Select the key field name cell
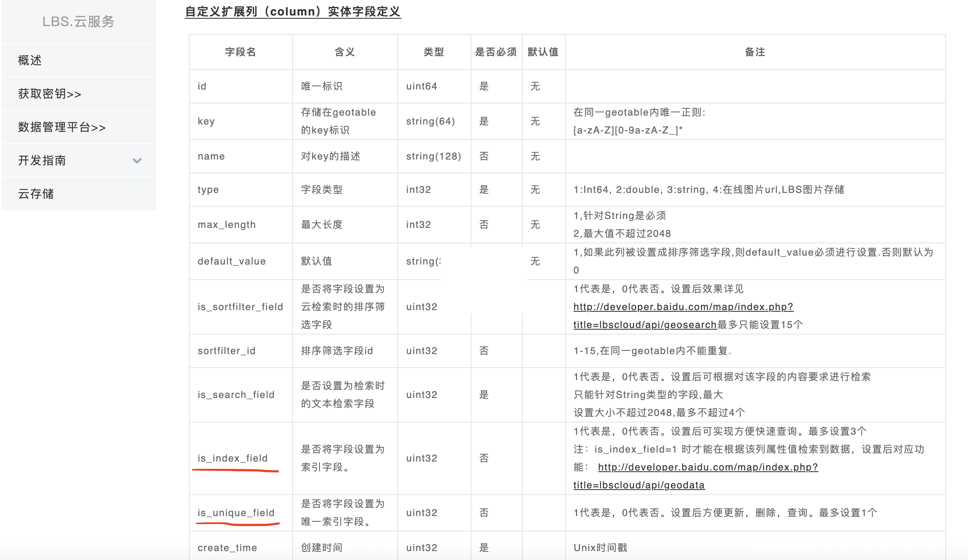The width and height of the screenshot is (968, 560). (x=241, y=121)
